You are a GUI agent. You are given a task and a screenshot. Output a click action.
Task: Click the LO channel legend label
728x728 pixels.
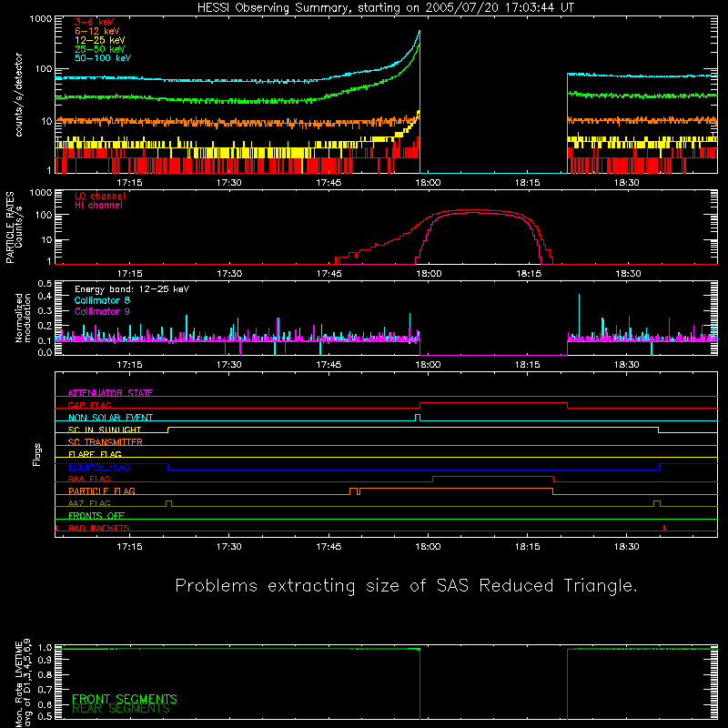[x=100, y=196]
